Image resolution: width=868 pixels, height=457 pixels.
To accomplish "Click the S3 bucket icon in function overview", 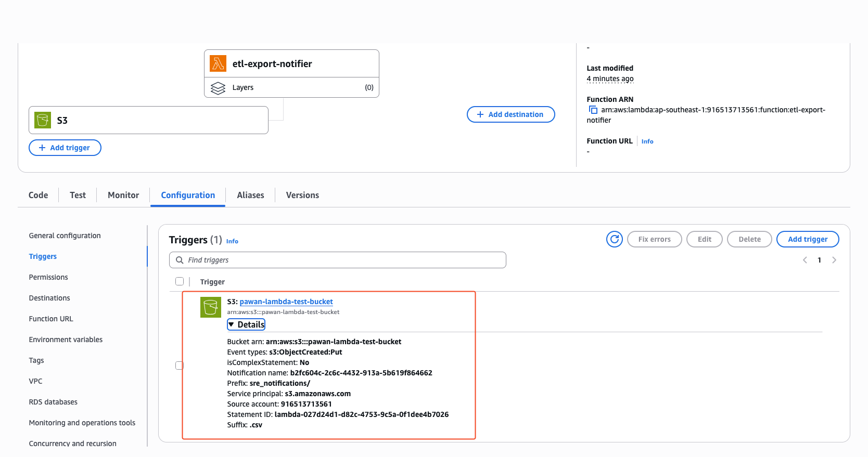I will [43, 120].
